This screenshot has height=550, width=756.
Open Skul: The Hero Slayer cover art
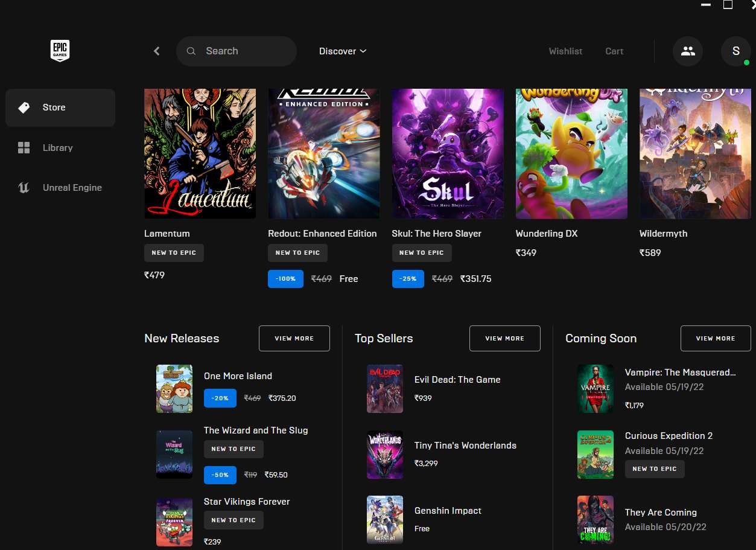(448, 153)
